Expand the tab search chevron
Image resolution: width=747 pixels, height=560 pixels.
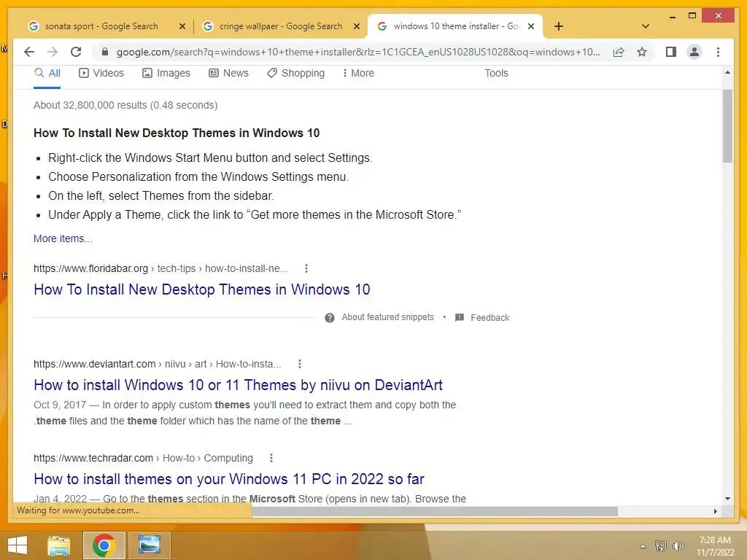pyautogui.click(x=646, y=26)
